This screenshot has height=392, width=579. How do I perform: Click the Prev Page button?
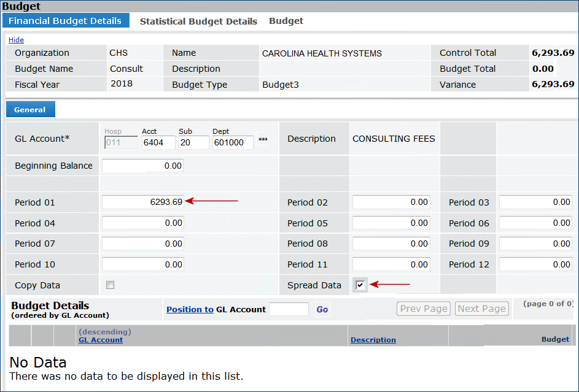click(x=424, y=309)
